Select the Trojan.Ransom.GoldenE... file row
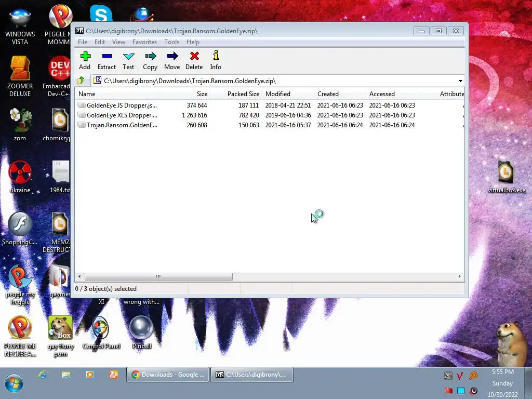Screen dimensions: 532x399 pos(270,125)
